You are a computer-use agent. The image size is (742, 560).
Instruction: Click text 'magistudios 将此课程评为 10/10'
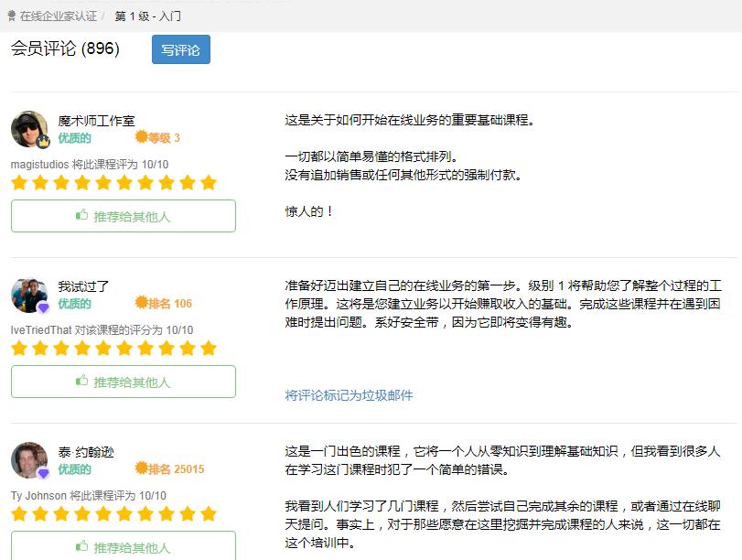coord(90,165)
